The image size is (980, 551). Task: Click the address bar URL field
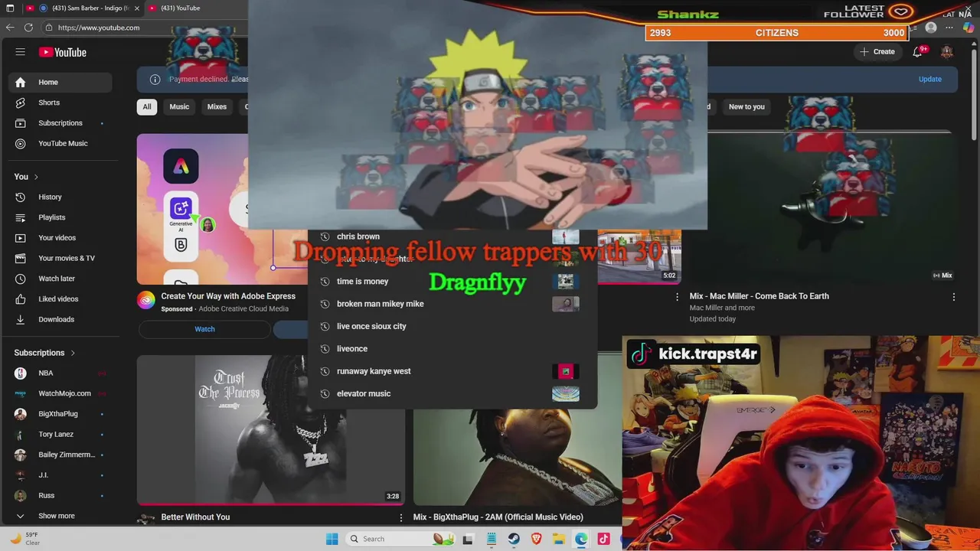145,28
